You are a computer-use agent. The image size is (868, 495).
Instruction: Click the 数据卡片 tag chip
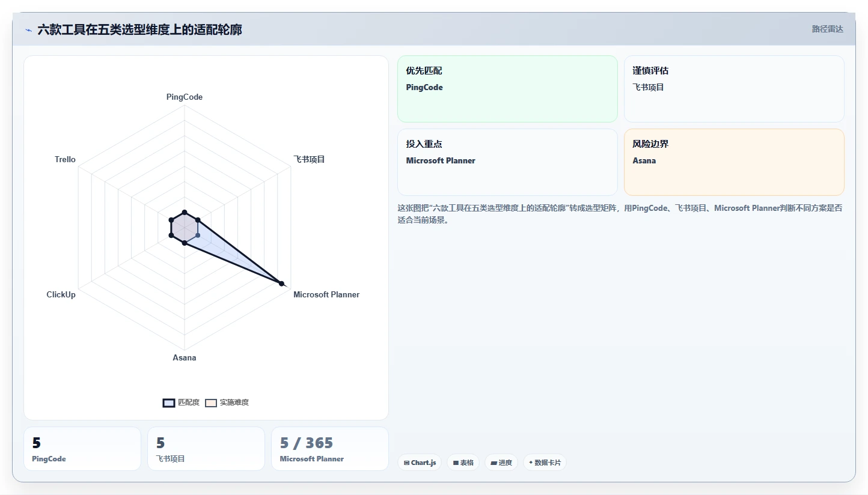pyautogui.click(x=545, y=463)
